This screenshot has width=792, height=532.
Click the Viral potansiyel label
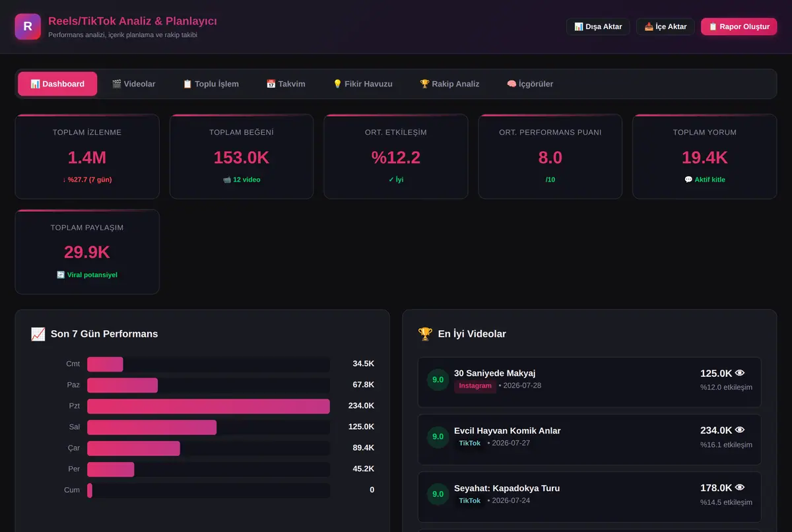click(x=87, y=275)
